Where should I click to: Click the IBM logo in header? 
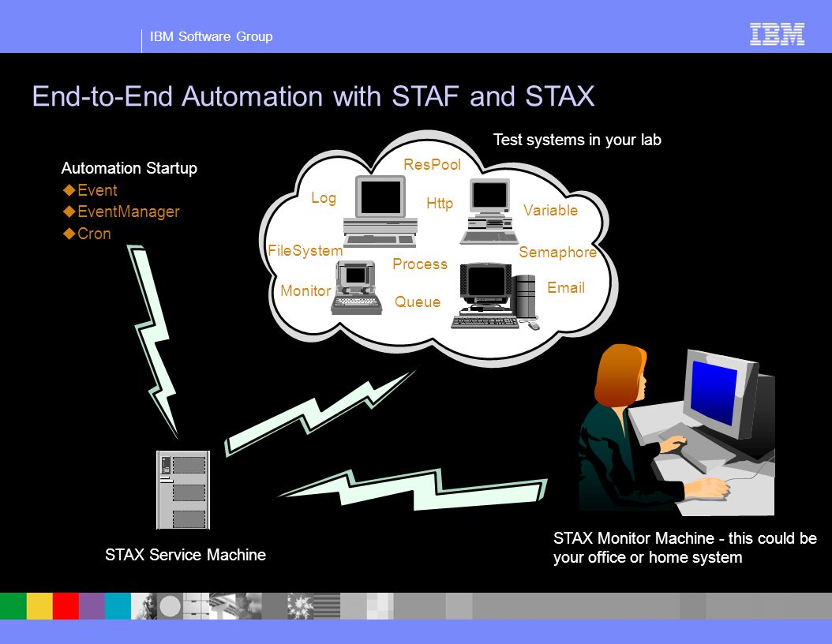(x=777, y=35)
